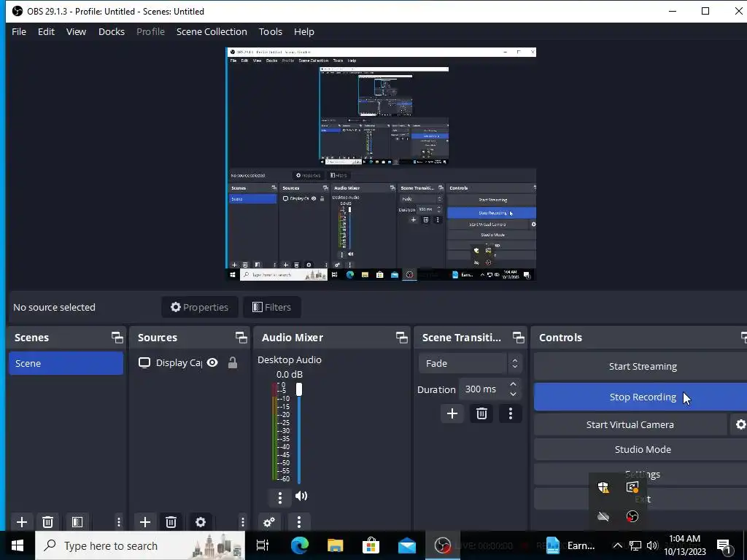Open Audio Mixer dock three-dot menu

pyautogui.click(x=298, y=522)
